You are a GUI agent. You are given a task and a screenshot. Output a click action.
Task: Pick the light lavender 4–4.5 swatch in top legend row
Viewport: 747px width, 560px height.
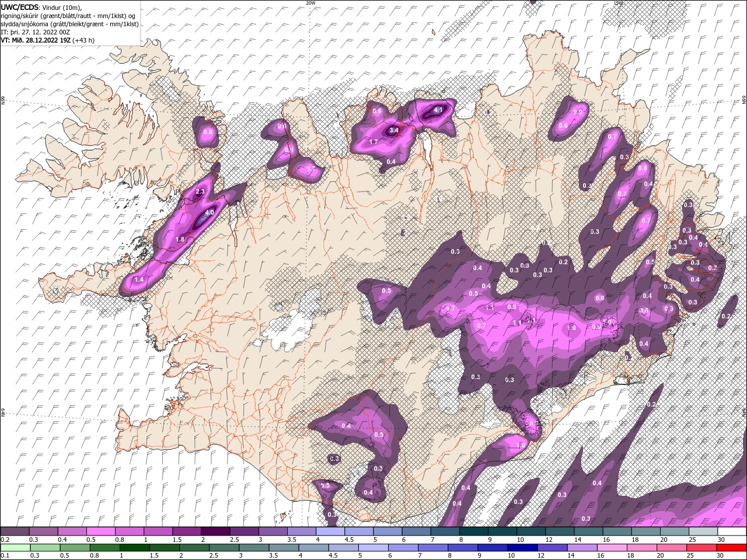pyautogui.click(x=330, y=531)
